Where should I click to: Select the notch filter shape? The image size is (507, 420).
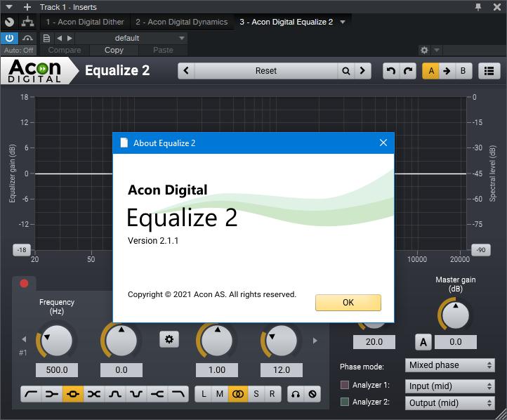pos(136,394)
